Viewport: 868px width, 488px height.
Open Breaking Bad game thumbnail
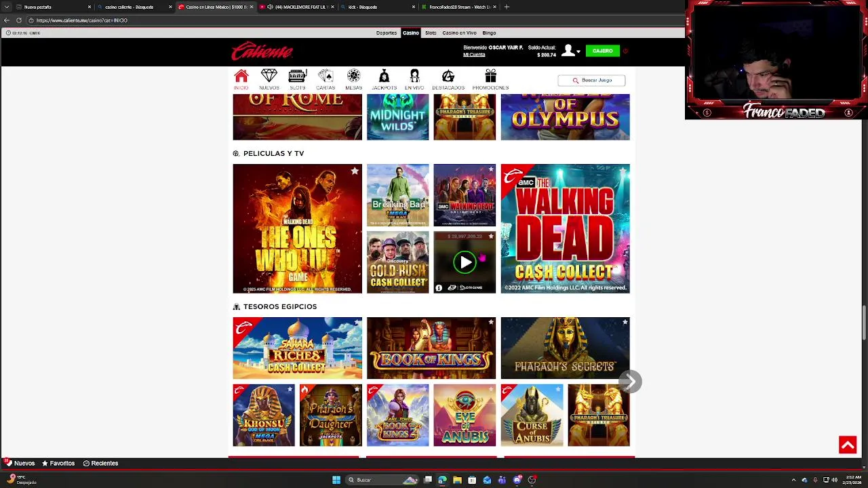click(x=397, y=195)
